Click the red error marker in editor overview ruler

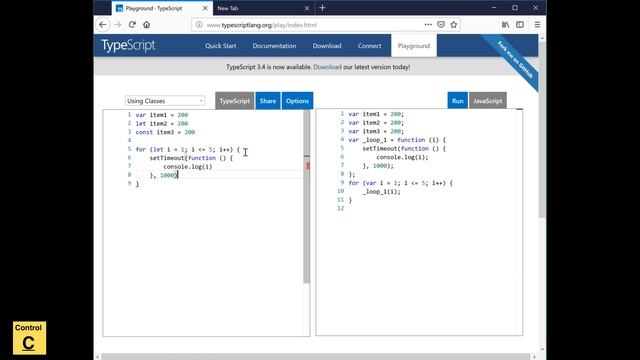point(308,166)
